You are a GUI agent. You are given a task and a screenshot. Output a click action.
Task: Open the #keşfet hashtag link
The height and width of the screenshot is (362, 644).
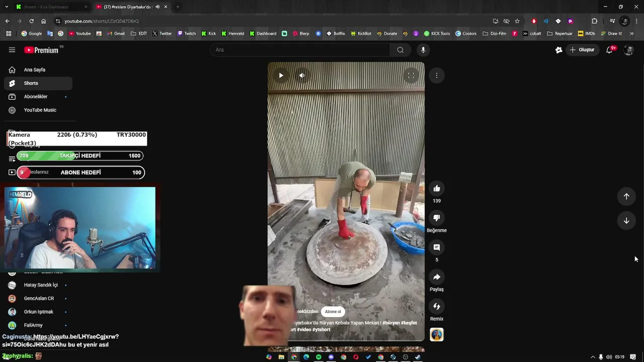(x=409, y=323)
